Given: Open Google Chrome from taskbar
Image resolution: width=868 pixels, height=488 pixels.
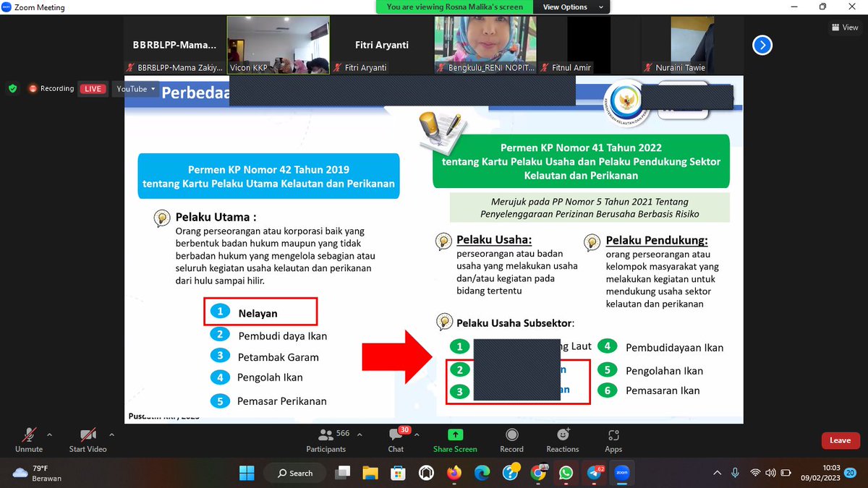Looking at the screenshot, I should click(x=538, y=473).
